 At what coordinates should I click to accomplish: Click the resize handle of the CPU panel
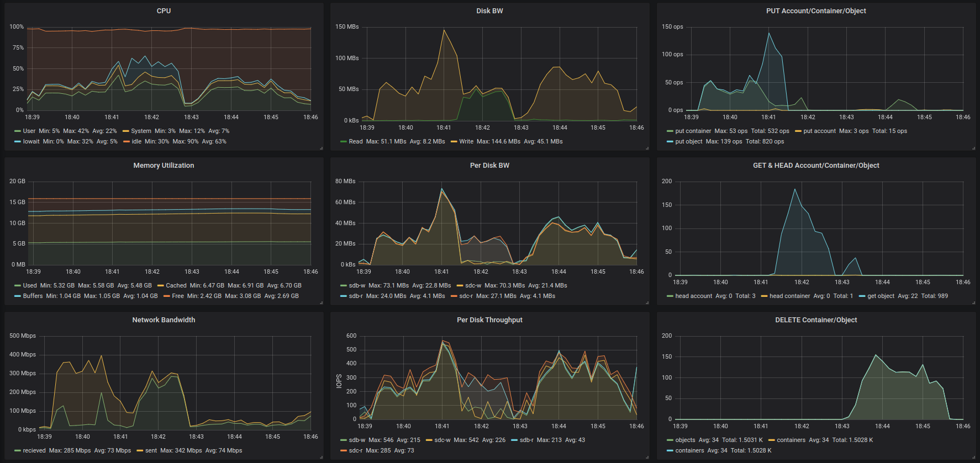321,148
